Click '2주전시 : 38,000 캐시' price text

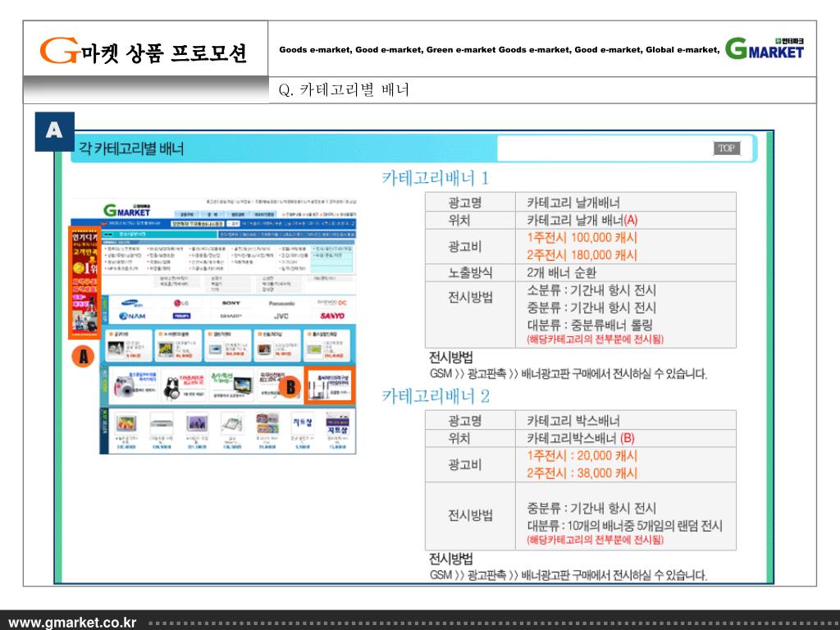coord(582,473)
